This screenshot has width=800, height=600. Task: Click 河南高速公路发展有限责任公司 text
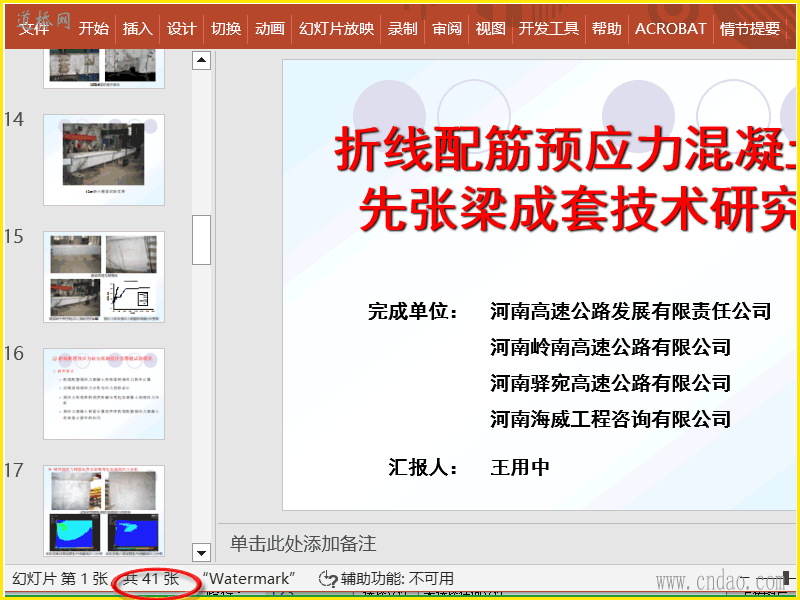[631, 311]
